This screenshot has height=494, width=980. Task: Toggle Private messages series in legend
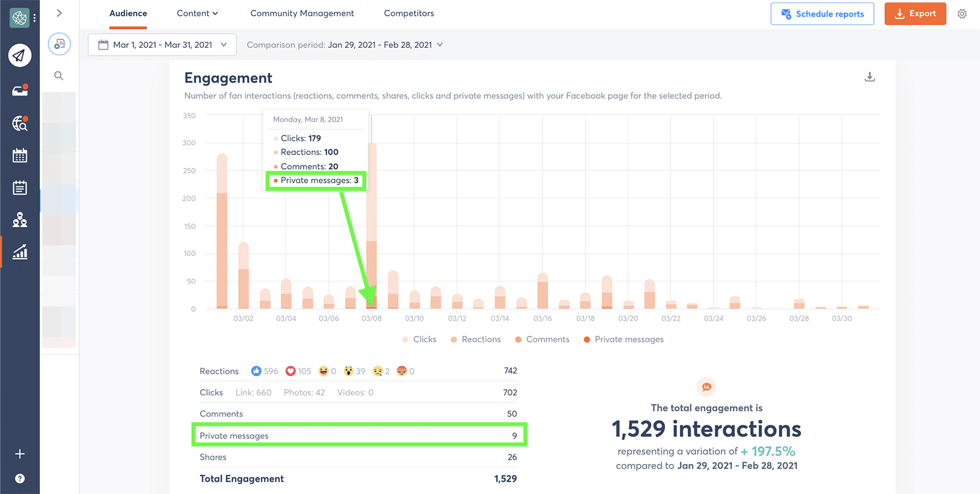(x=624, y=340)
